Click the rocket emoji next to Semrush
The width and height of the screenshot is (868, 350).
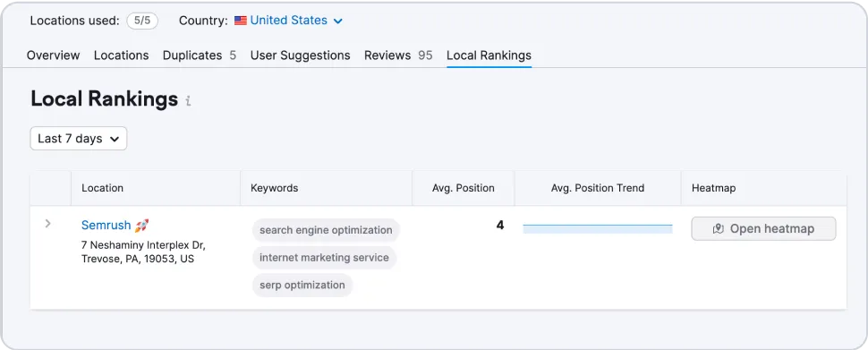point(141,226)
